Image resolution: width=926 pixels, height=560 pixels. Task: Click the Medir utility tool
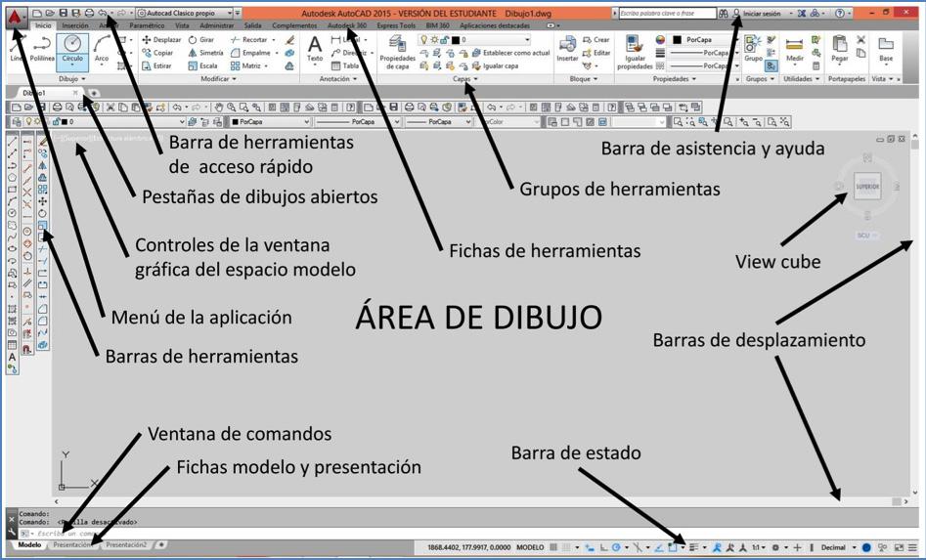(x=794, y=49)
